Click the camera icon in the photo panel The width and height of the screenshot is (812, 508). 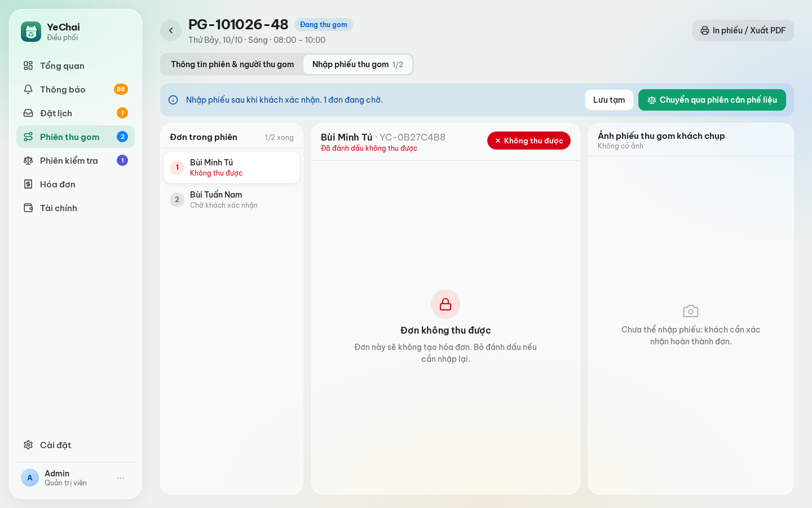coord(691,311)
